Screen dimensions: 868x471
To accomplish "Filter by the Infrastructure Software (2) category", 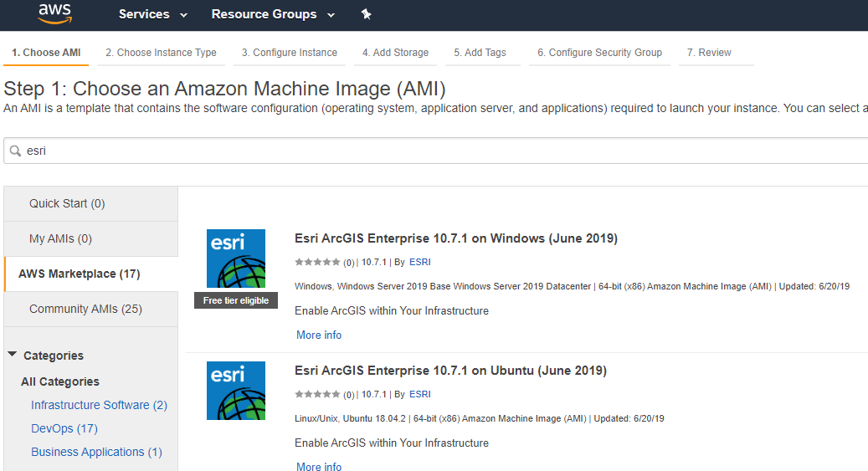I will tap(99, 405).
